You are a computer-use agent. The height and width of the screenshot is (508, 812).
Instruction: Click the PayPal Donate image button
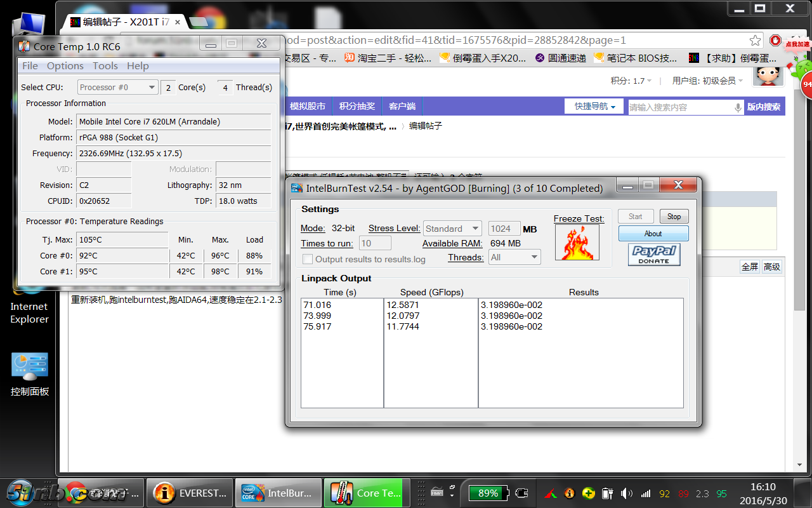point(653,255)
